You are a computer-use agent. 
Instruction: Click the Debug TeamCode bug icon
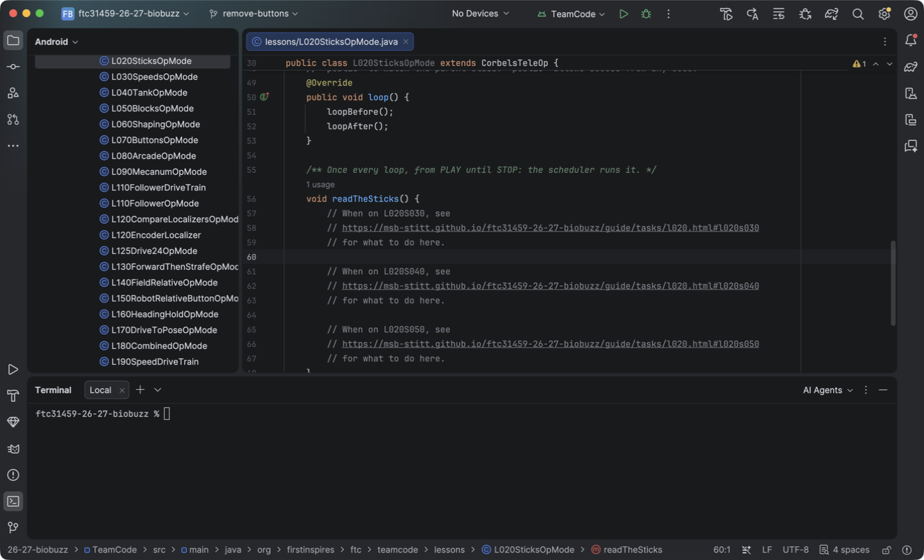[x=646, y=14]
